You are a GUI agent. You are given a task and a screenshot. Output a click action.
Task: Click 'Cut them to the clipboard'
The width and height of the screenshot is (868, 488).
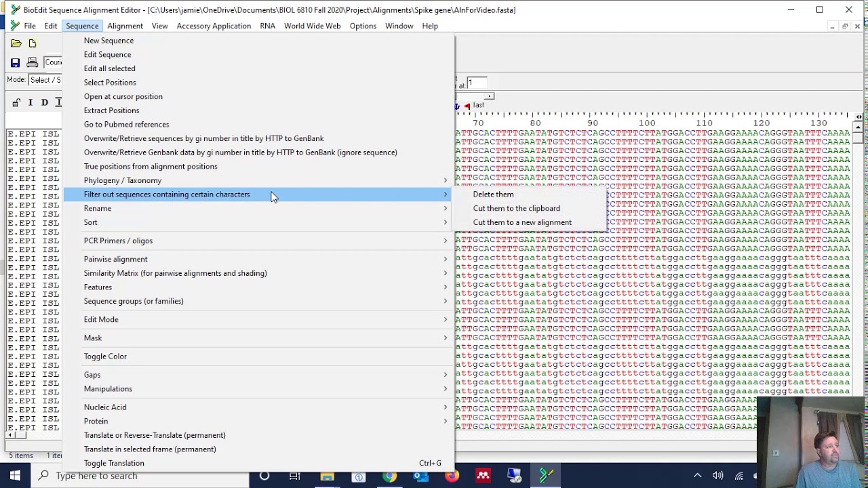point(530,209)
